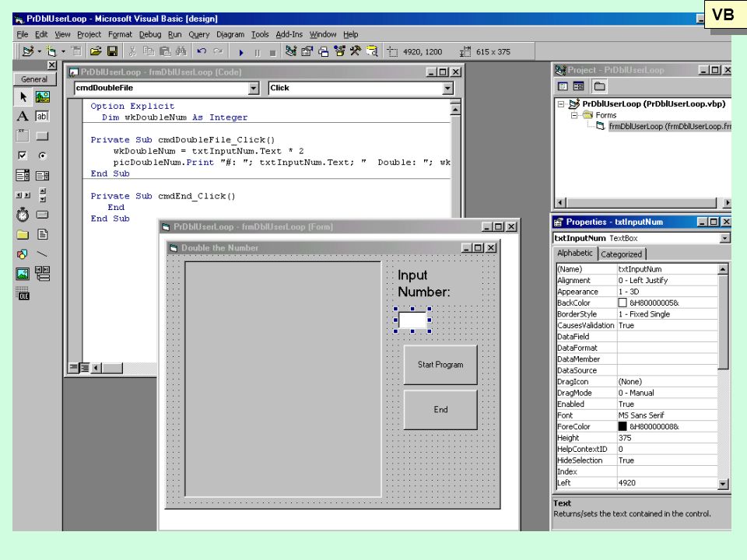This screenshot has width=747, height=560.
Task: Click View Object icon in Project panel
Action: [x=578, y=86]
